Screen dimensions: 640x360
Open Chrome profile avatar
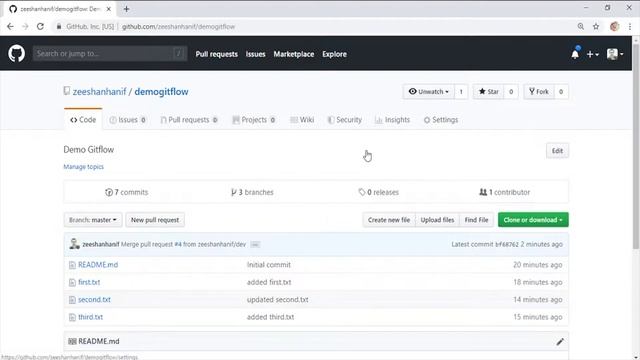(x=614, y=27)
